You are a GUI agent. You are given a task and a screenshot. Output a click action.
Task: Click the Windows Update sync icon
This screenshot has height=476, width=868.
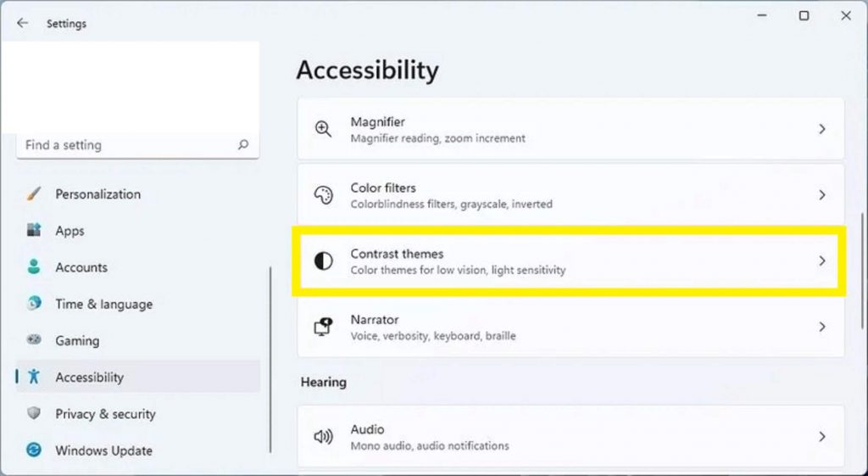34,451
